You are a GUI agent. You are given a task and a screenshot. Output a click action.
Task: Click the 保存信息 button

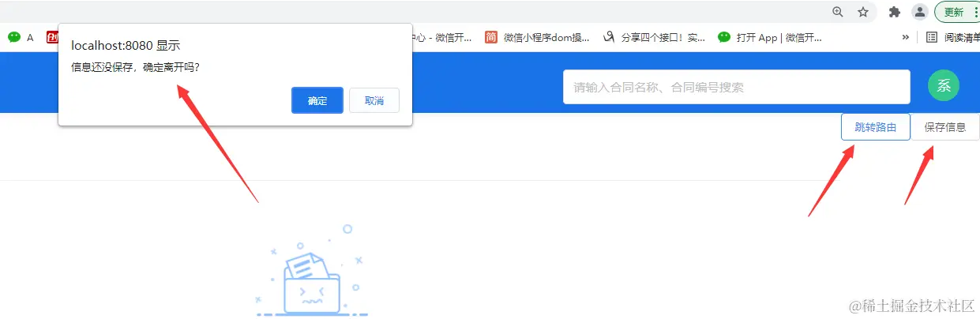(x=945, y=127)
